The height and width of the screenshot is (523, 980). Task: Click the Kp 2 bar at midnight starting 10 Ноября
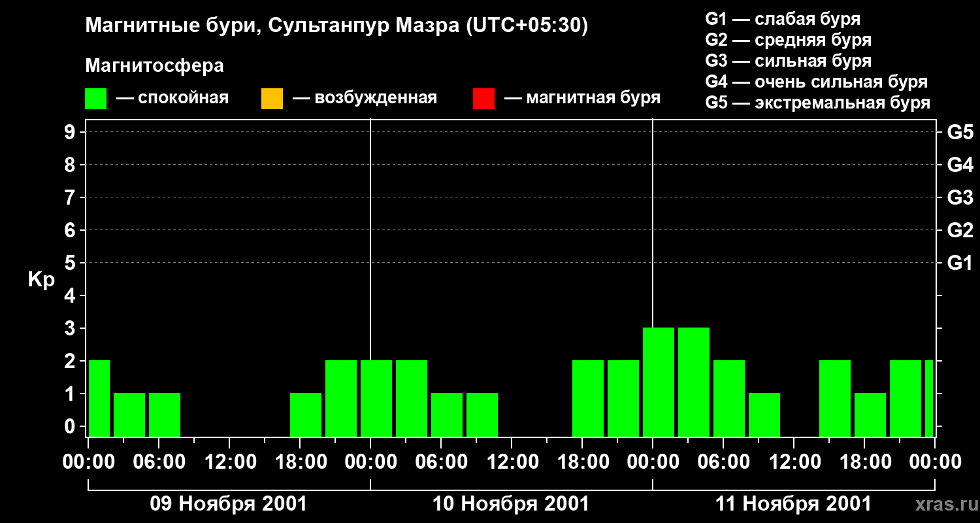pos(376,399)
